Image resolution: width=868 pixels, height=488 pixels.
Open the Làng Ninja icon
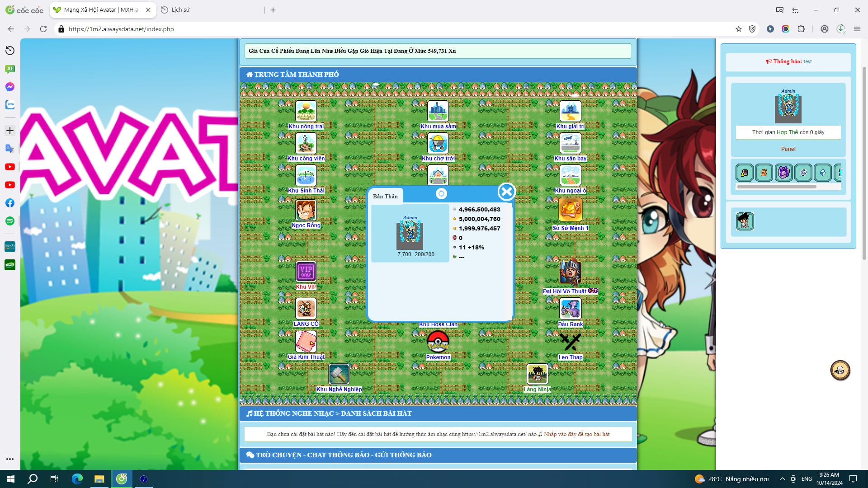[537, 374]
